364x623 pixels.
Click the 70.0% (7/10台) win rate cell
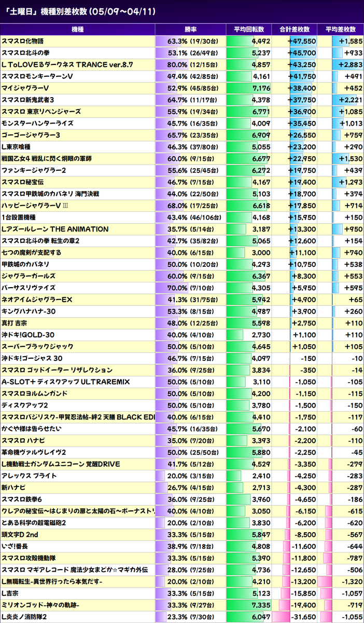point(191,288)
